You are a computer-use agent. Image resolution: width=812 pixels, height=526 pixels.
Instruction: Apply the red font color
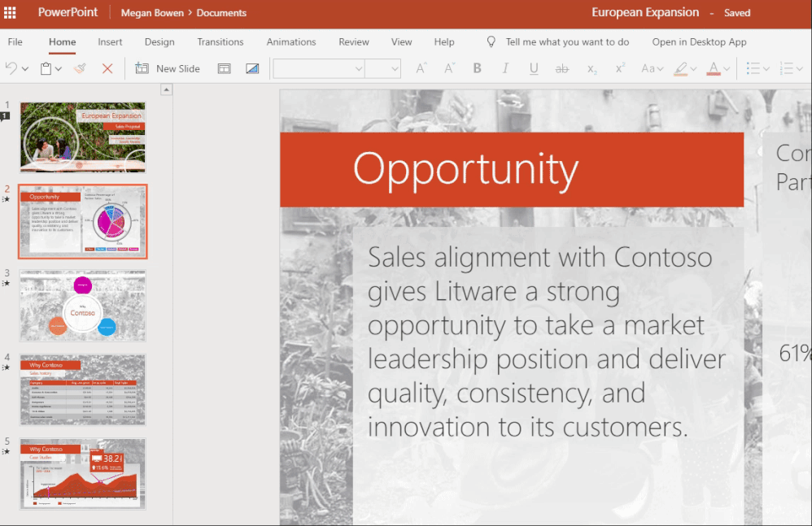pyautogui.click(x=714, y=68)
